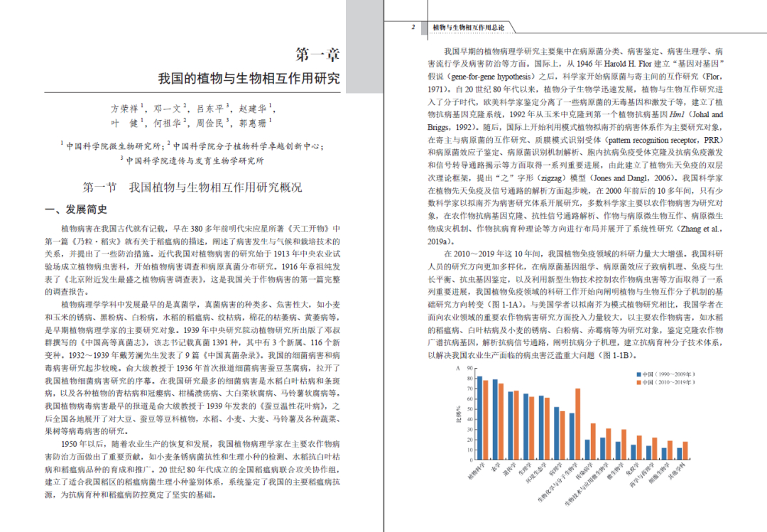Viewport: 767px width, 532px height.
Task: Click affiliation "中国科学院微生物研究所"
Action: click(114, 146)
